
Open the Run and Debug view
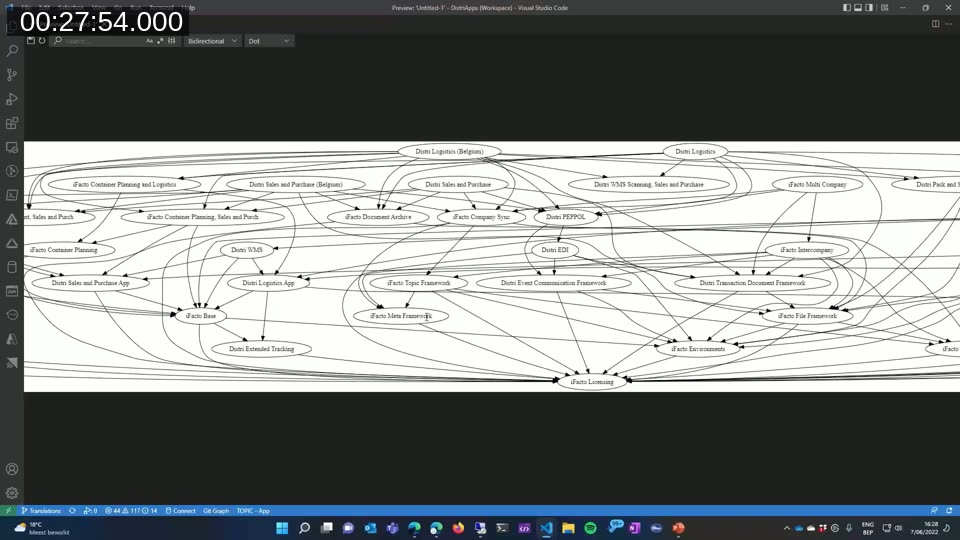click(x=12, y=99)
